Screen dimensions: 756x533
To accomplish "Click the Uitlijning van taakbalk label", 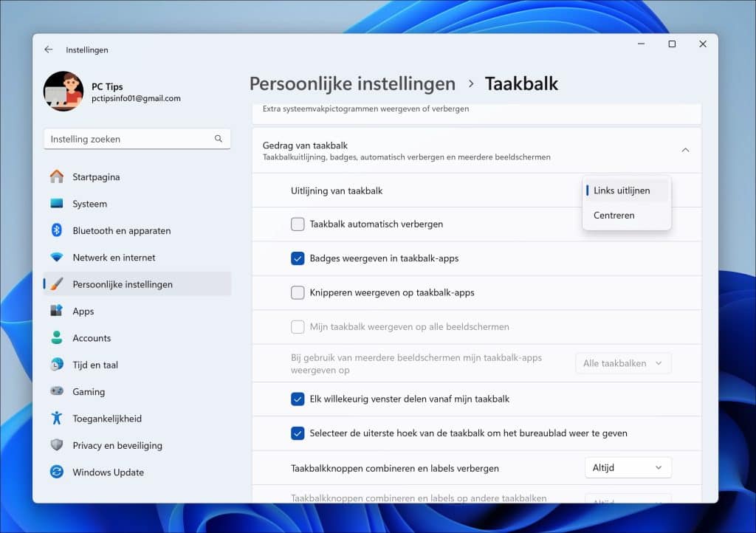I will (337, 191).
